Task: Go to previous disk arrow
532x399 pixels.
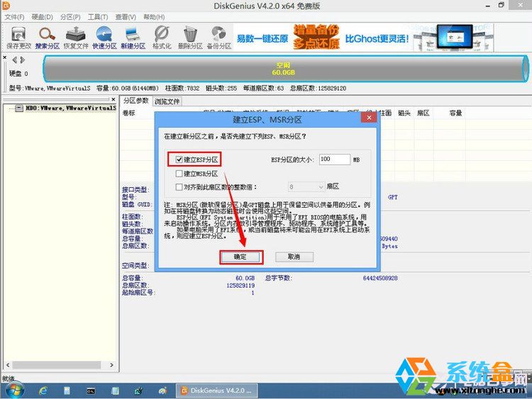Action: (15, 60)
